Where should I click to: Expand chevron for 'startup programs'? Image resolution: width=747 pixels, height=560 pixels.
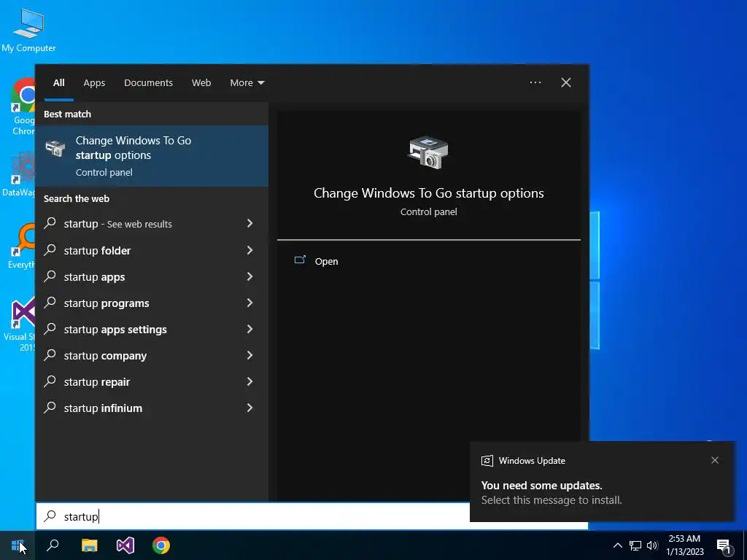point(249,303)
